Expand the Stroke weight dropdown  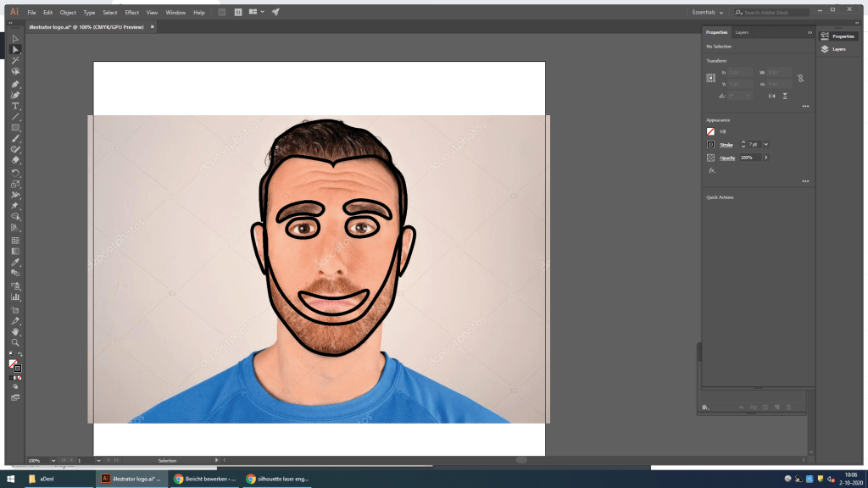pyautogui.click(x=766, y=145)
